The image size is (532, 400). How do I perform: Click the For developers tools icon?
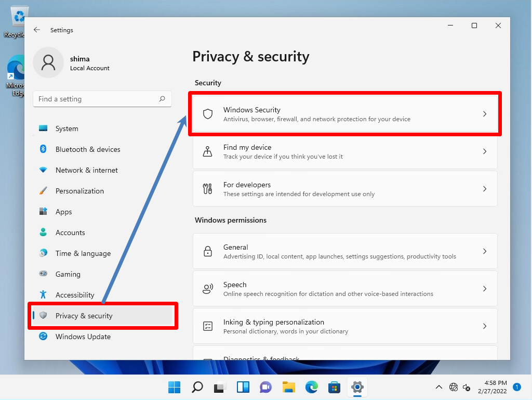(208, 189)
